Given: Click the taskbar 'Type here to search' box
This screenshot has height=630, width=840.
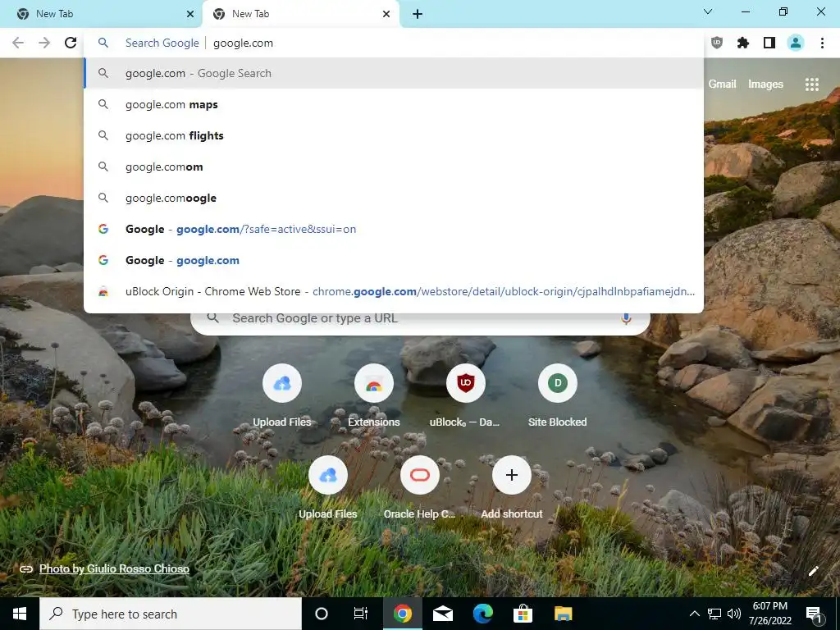Looking at the screenshot, I should point(171,614).
